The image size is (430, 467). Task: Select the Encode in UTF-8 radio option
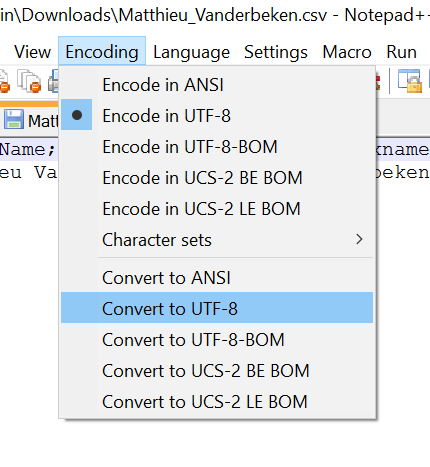[217, 115]
